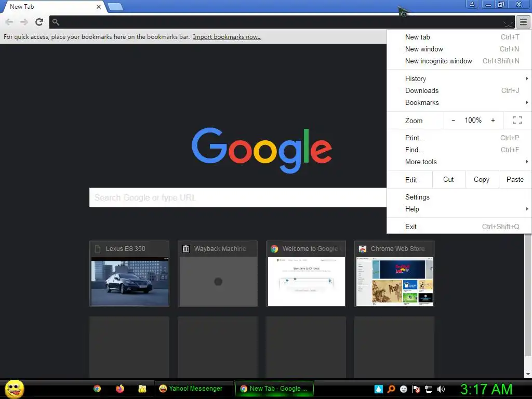532x399 pixels.
Task: Decrease zoom with the minus button
Action: tap(453, 120)
